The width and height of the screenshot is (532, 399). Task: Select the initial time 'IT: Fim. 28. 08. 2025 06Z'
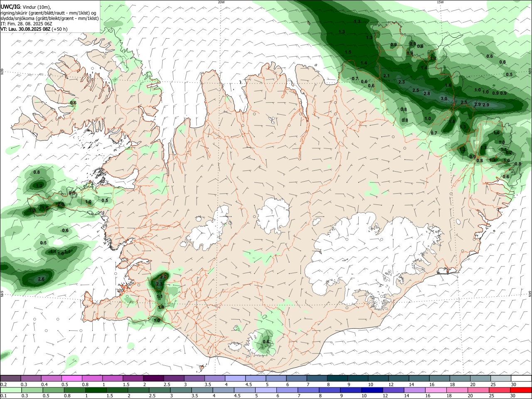click(x=26, y=24)
